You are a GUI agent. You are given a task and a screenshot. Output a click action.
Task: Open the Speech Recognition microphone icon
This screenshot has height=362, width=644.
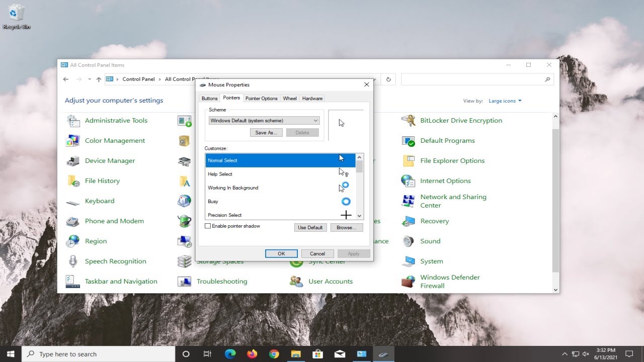73,261
